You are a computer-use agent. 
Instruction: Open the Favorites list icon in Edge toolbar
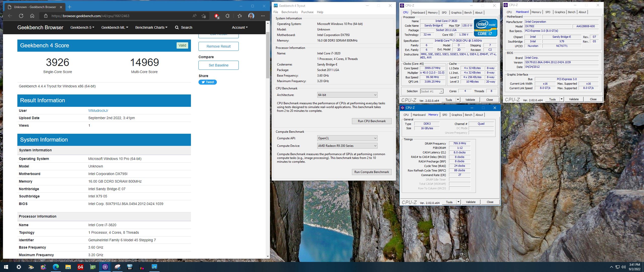click(239, 16)
